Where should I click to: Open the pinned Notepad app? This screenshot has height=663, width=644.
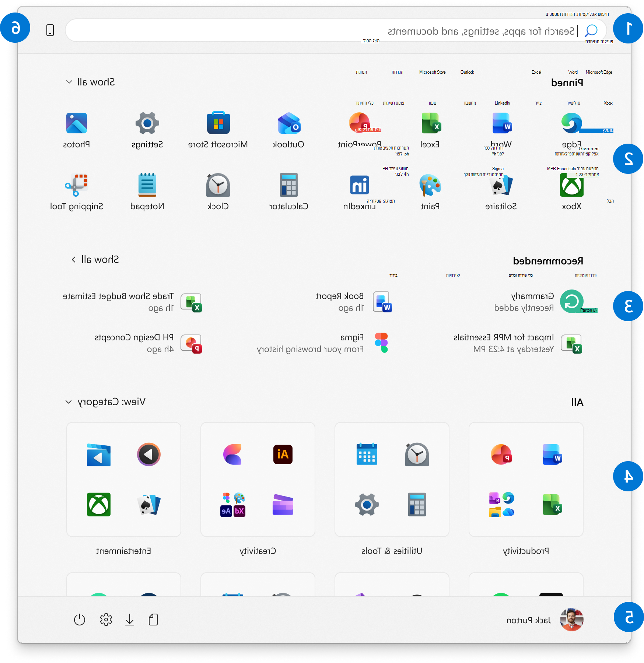click(x=147, y=192)
